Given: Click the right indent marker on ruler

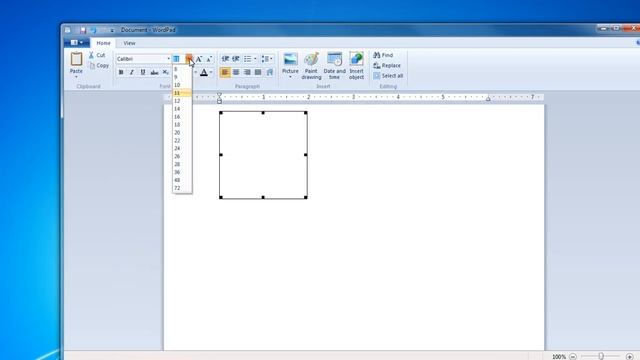Looking at the screenshot, I should tap(488, 99).
